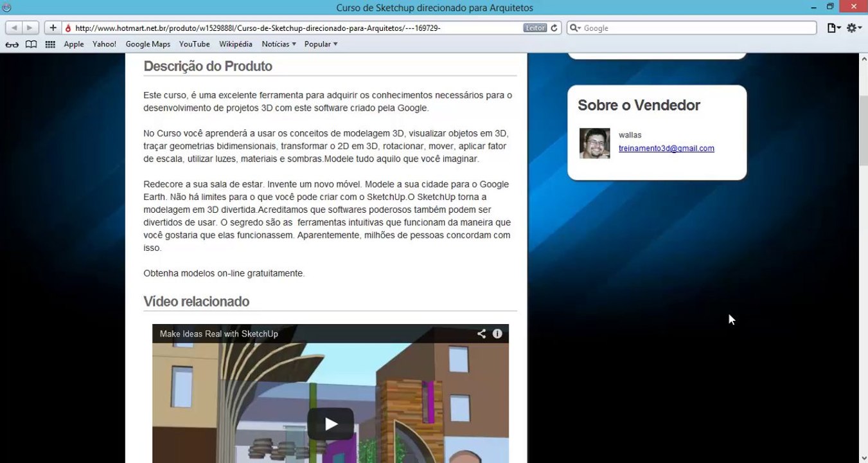
Task: Reload the current page
Action: pos(554,28)
